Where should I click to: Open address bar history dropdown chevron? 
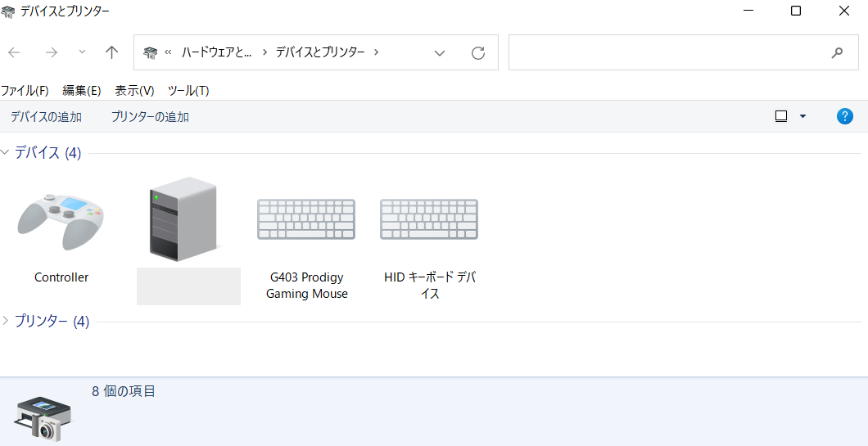point(440,53)
